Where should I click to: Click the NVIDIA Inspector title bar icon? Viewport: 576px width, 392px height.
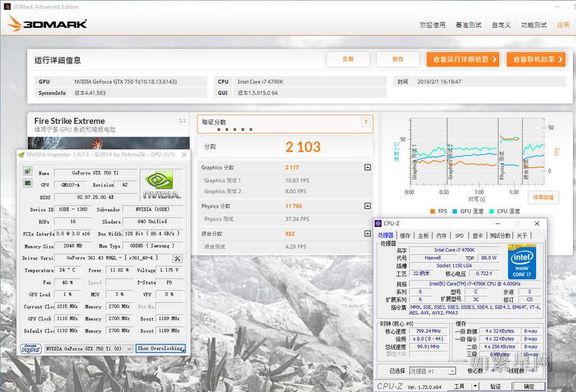pyautogui.click(x=21, y=154)
